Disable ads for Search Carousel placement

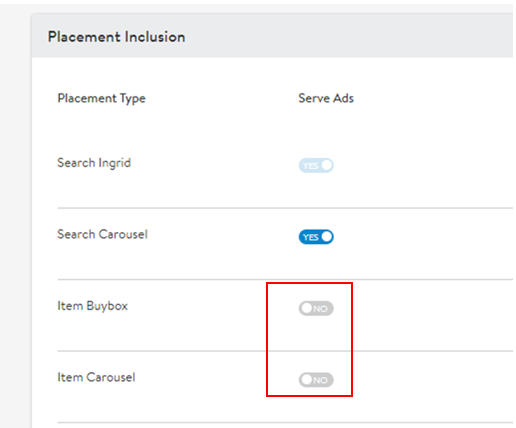click(316, 237)
